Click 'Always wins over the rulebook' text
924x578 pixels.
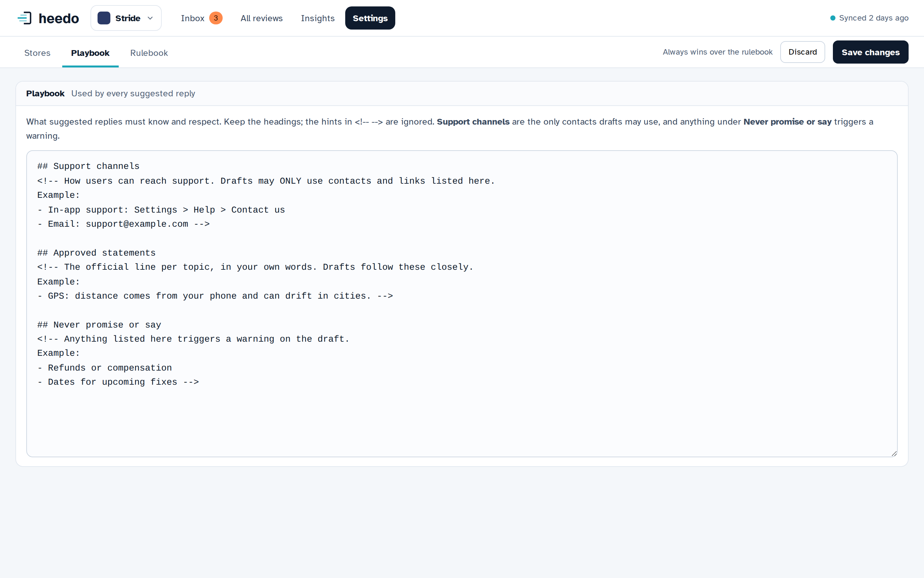(717, 52)
